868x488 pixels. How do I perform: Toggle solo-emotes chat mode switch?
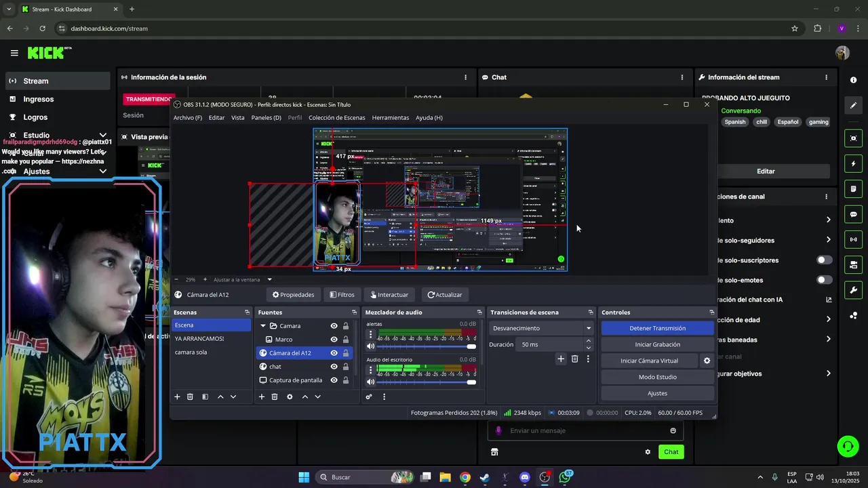click(x=825, y=280)
